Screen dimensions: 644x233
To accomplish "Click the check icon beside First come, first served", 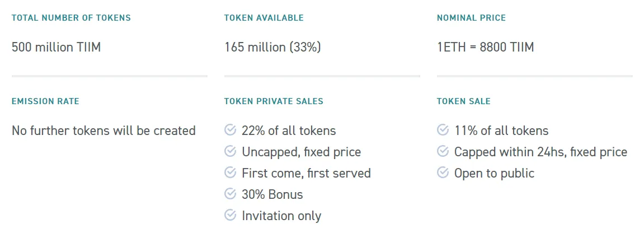I will click(x=230, y=172).
